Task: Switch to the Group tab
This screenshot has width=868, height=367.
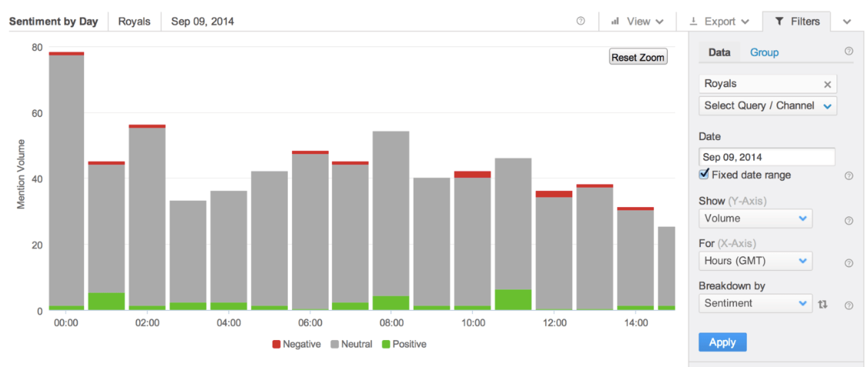Action: [765, 52]
